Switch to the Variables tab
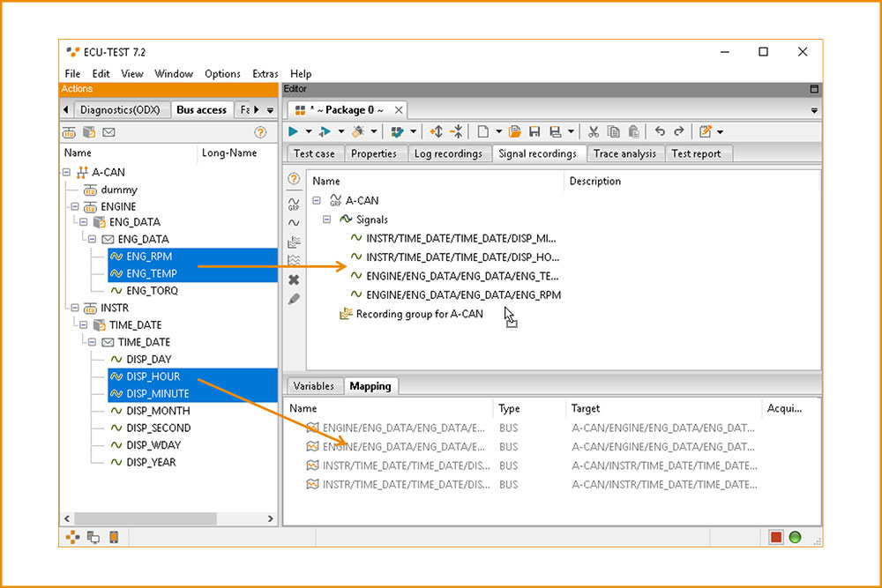The image size is (882, 588). [x=313, y=386]
